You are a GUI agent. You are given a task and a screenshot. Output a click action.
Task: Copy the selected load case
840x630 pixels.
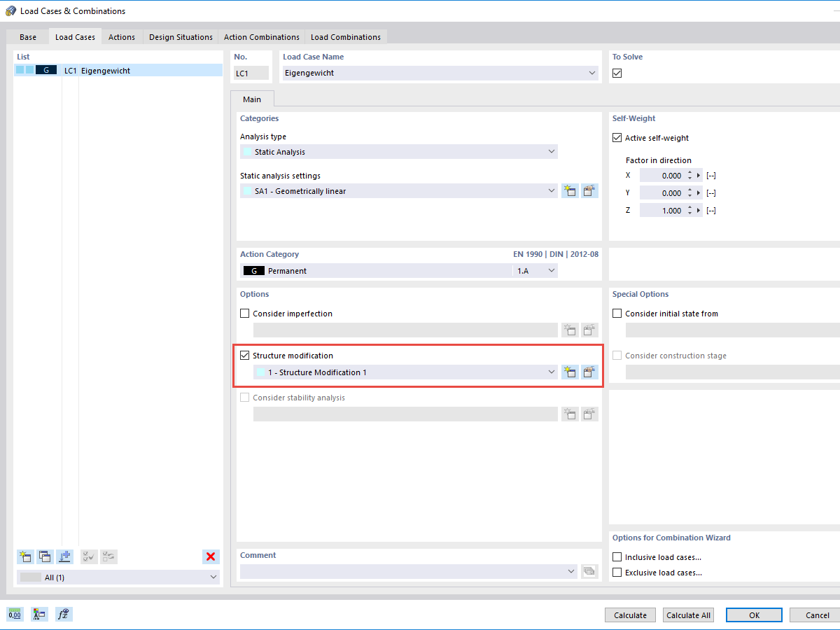[45, 556]
